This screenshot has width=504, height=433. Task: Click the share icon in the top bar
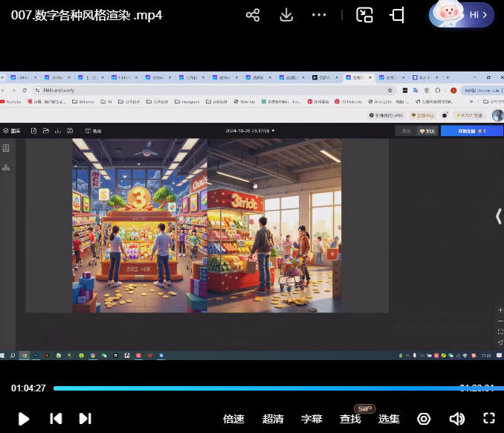pyautogui.click(x=253, y=15)
